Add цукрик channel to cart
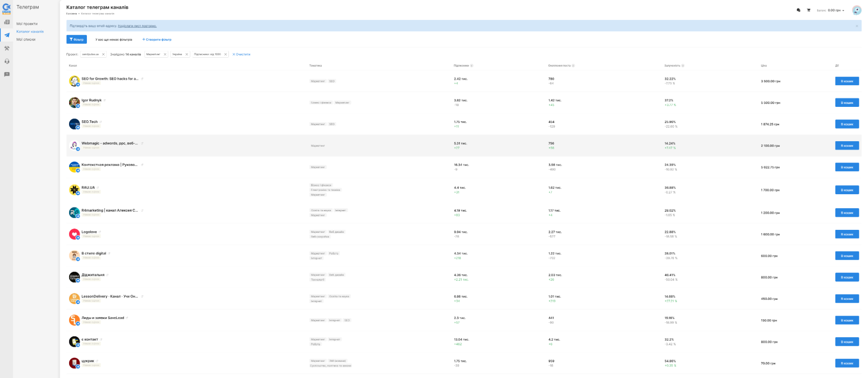The height and width of the screenshot is (378, 868). [x=847, y=363]
